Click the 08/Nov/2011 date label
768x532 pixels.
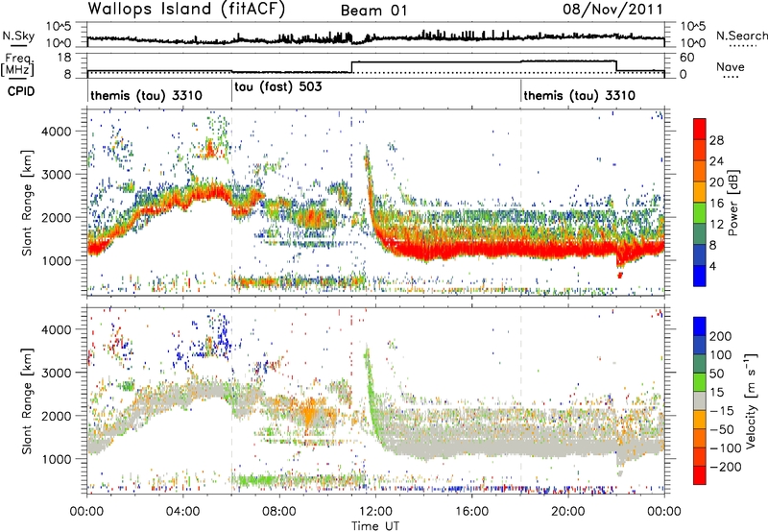612,9
